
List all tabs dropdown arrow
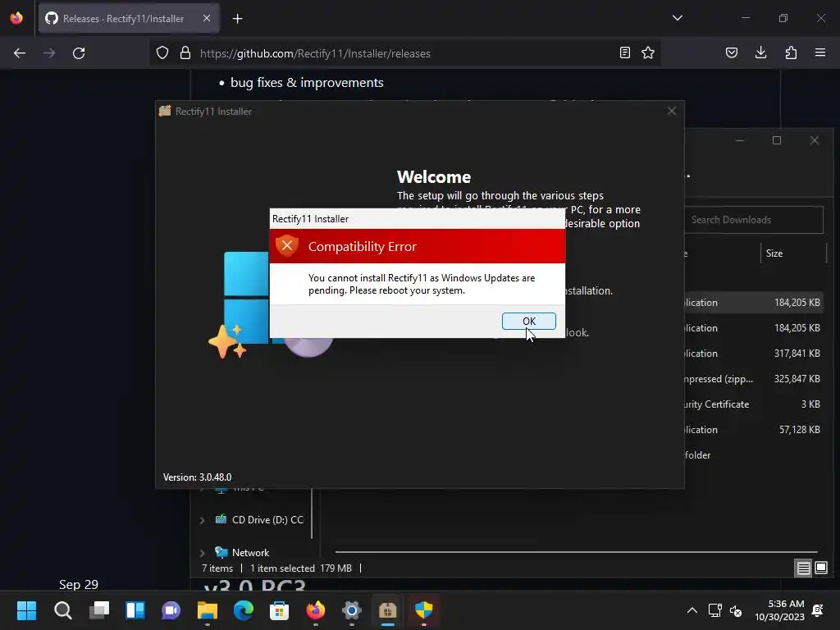(x=678, y=18)
